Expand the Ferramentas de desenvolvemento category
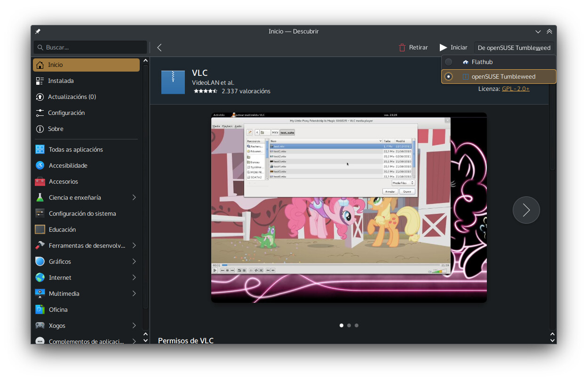The width and height of the screenshot is (588, 381). click(x=134, y=245)
